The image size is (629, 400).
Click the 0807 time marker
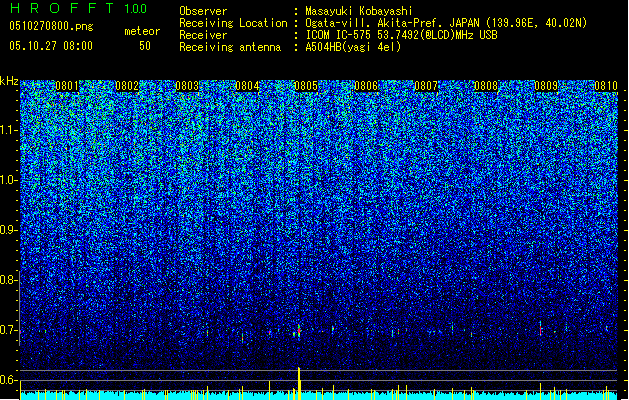pos(426,86)
